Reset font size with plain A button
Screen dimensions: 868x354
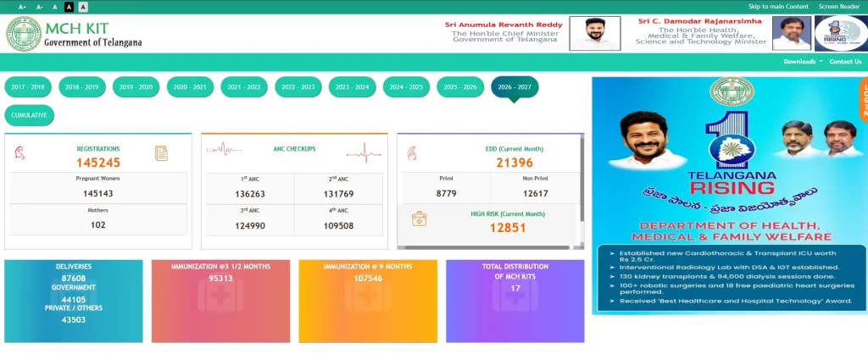[x=55, y=7]
